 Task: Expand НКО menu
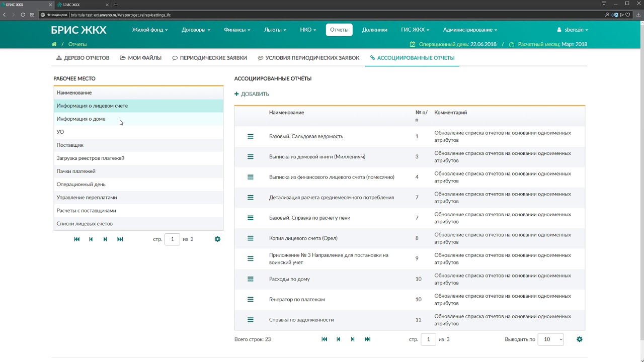click(308, 30)
